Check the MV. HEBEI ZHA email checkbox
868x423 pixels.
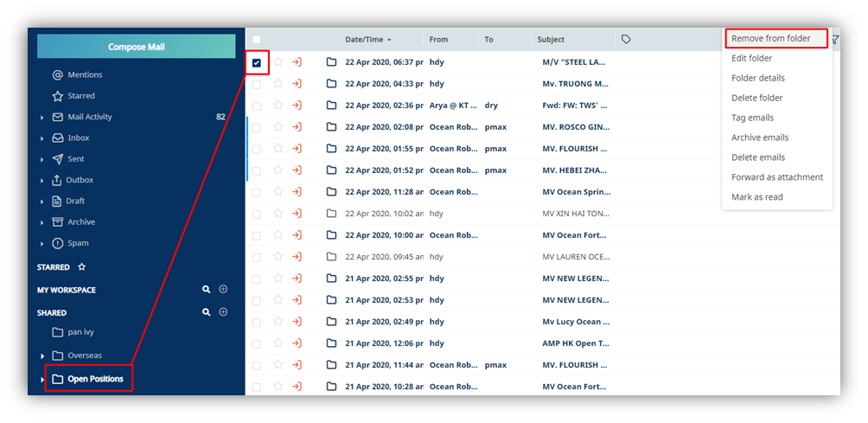click(256, 170)
